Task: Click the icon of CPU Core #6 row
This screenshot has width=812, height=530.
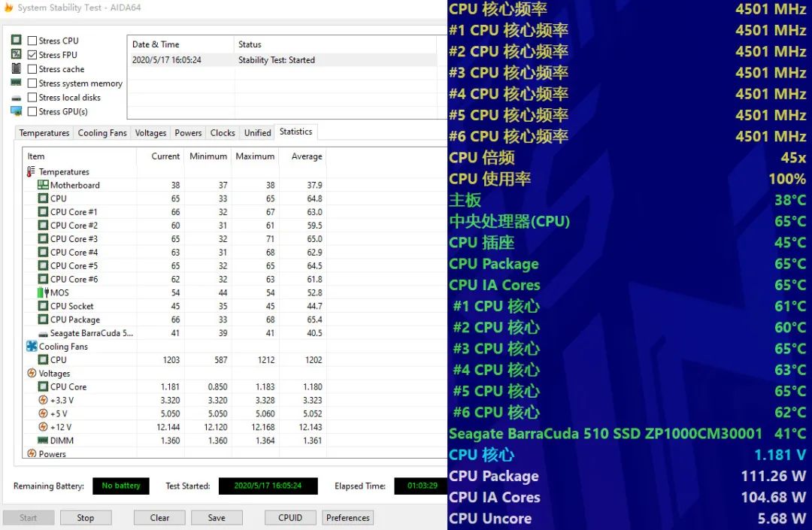Action: tap(43, 279)
